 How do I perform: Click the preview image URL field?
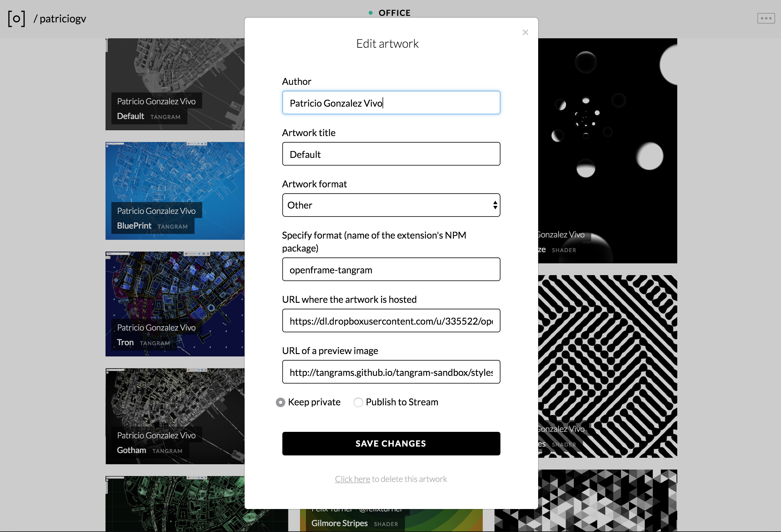[x=391, y=372]
